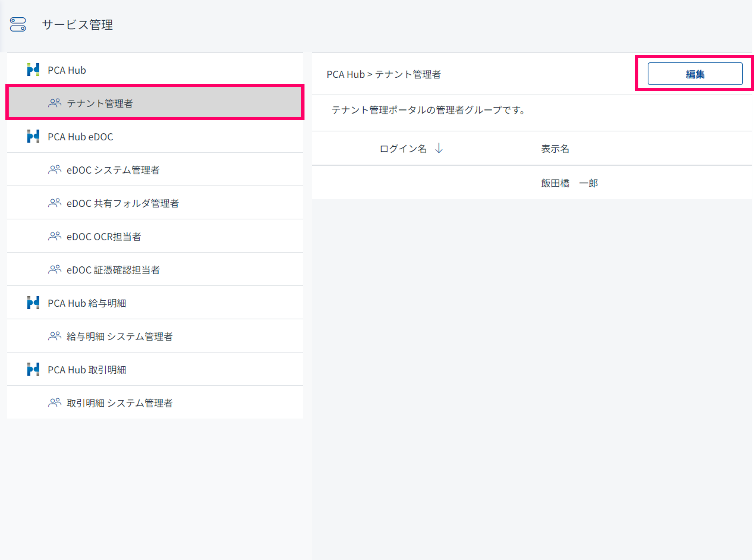This screenshot has width=754, height=560.
Task: Click the PCA Hub eDOC logo icon
Action: point(33,136)
